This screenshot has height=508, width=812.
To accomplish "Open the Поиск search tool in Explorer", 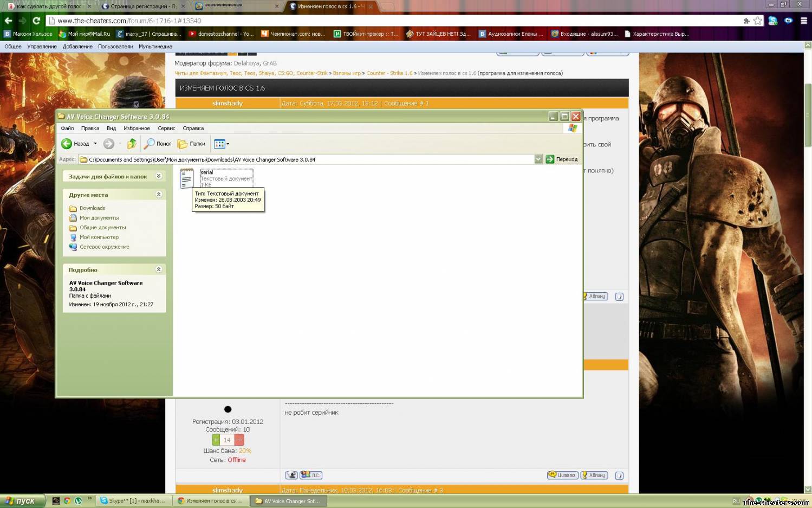I will (x=158, y=144).
